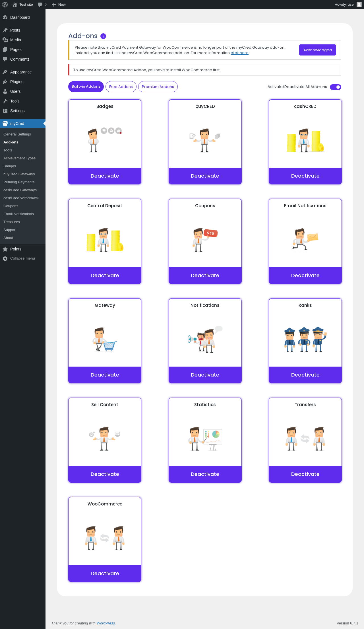Deactivate the buyCRED add-on
364x629 pixels.
(205, 176)
